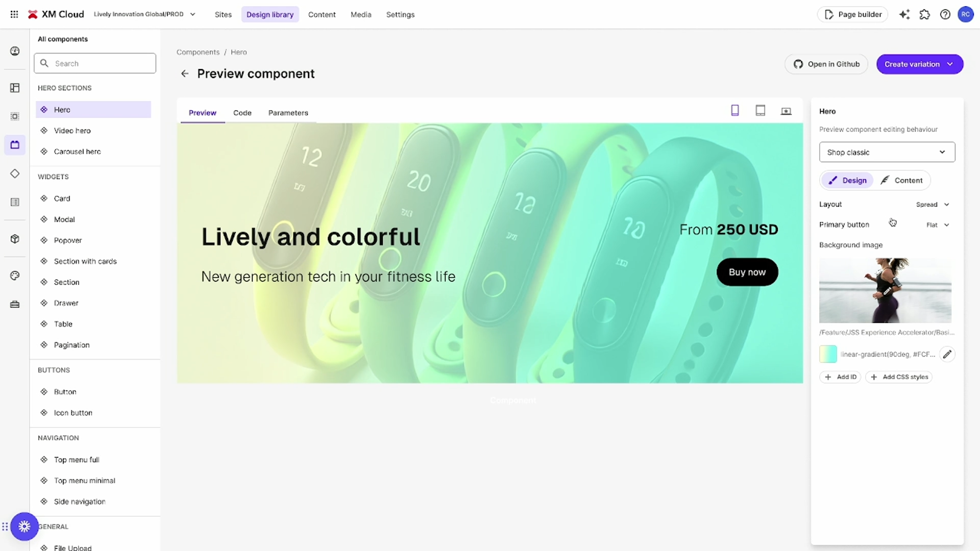Switch to the Code tab
Image resolution: width=980 pixels, height=551 pixels.
242,113
